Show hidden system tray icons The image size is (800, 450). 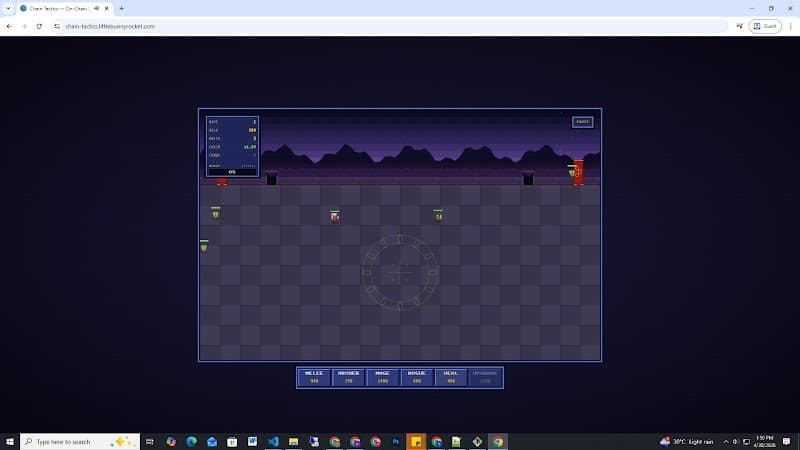pos(726,441)
